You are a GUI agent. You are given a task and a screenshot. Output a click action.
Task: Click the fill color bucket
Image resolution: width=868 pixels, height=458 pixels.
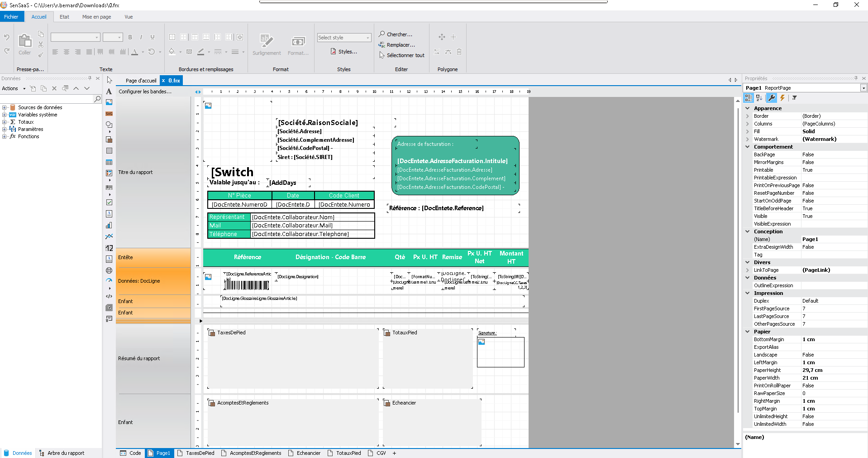point(172,52)
